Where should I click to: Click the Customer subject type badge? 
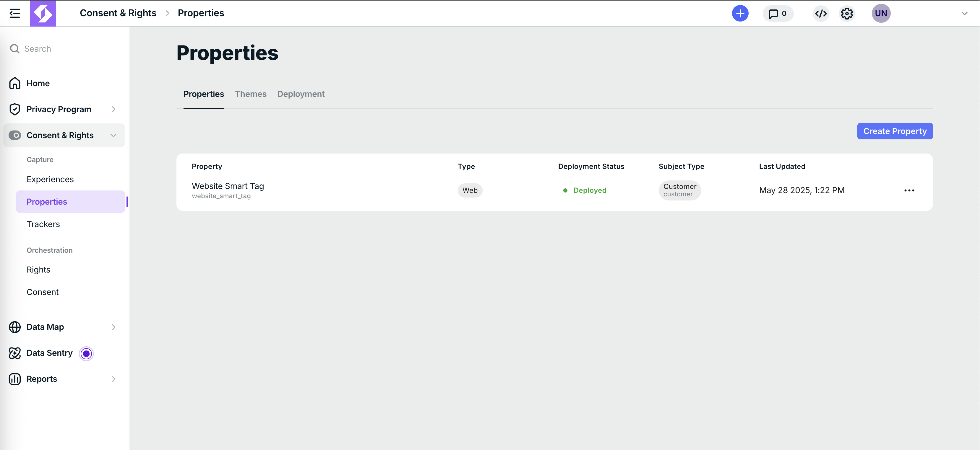coord(680,190)
